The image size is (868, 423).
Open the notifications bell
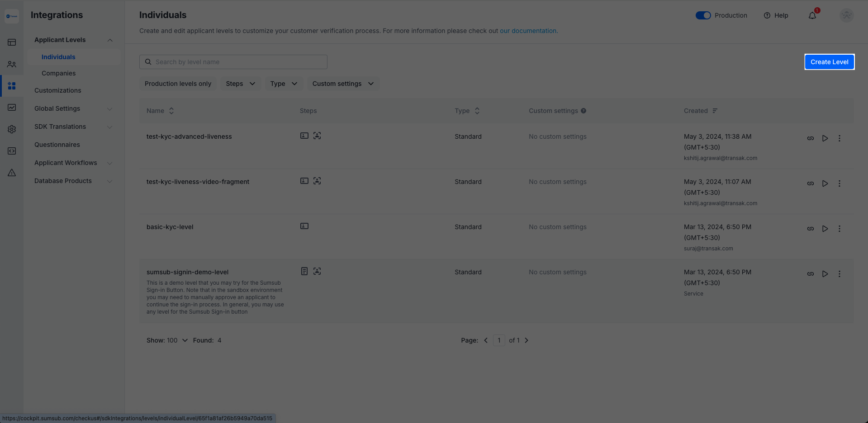coord(812,16)
